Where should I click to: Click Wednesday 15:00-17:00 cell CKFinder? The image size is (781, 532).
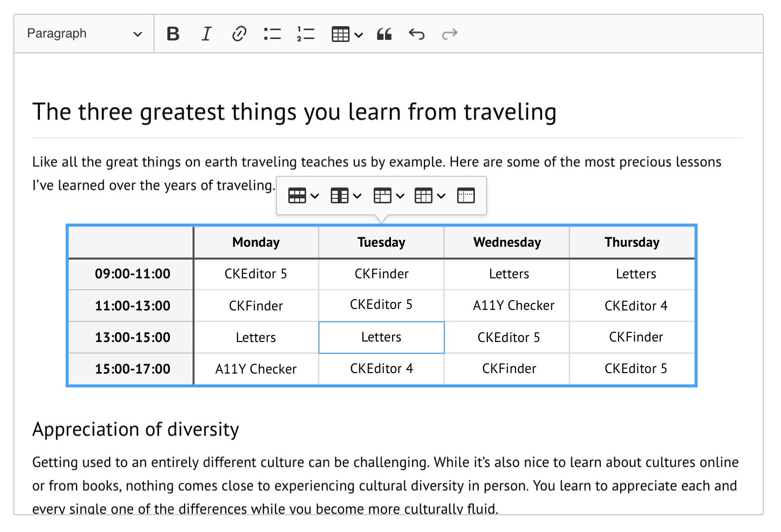[x=507, y=369]
